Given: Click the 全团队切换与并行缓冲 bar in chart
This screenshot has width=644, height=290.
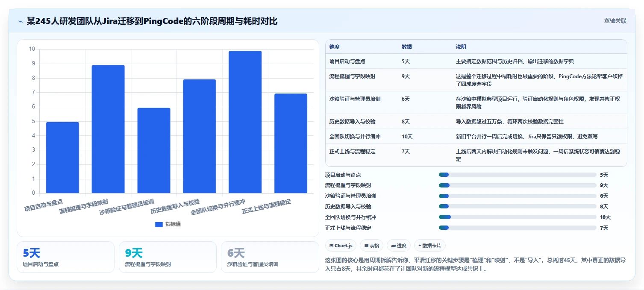Looking at the screenshot, I should (245, 122).
